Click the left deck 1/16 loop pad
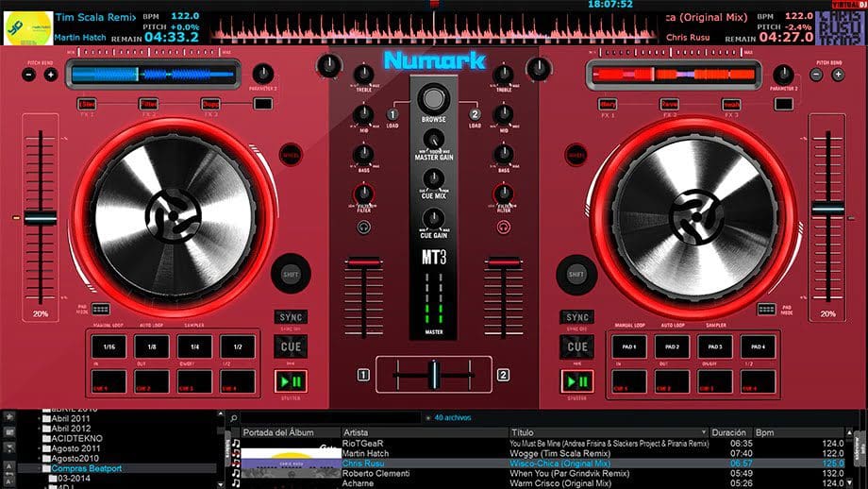868x489 pixels. [x=109, y=346]
